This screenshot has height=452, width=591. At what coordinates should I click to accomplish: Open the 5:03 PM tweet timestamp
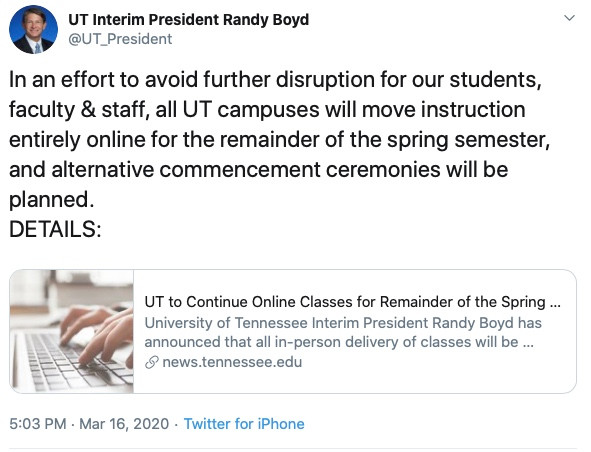click(x=38, y=424)
